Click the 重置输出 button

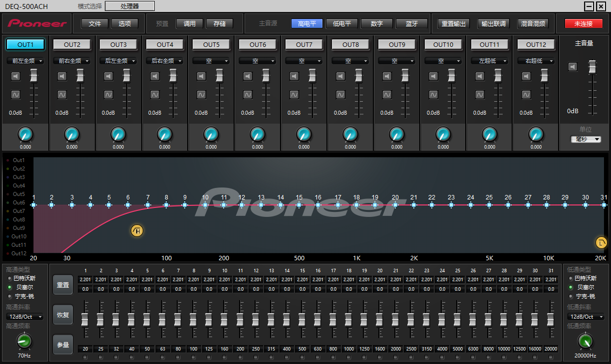tap(454, 23)
